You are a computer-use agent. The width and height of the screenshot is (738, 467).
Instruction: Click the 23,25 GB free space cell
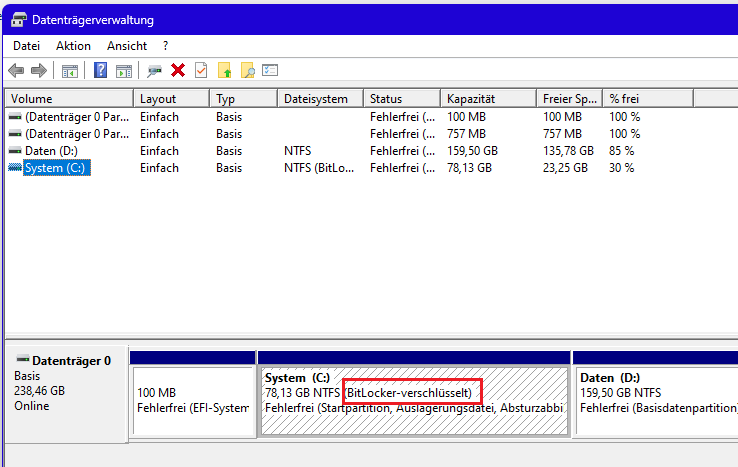click(565, 168)
